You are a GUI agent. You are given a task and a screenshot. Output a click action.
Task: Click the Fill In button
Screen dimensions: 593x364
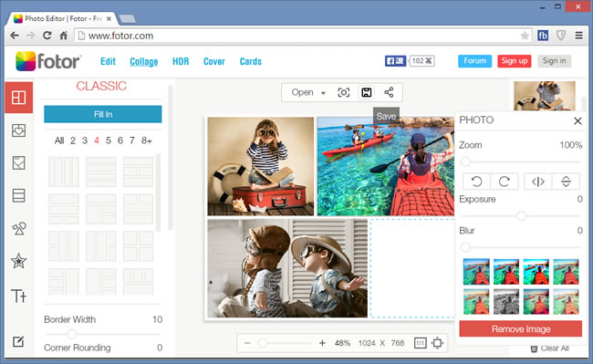pyautogui.click(x=103, y=114)
